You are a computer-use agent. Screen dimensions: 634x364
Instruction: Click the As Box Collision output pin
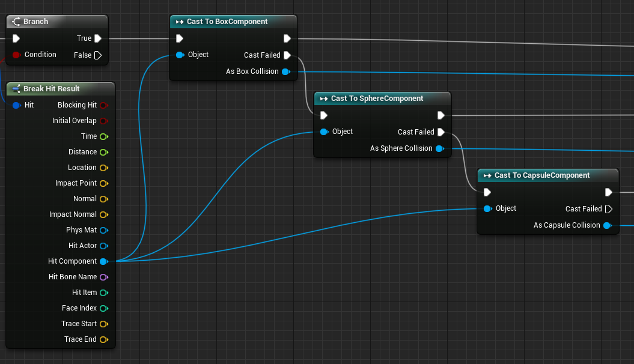tap(286, 71)
